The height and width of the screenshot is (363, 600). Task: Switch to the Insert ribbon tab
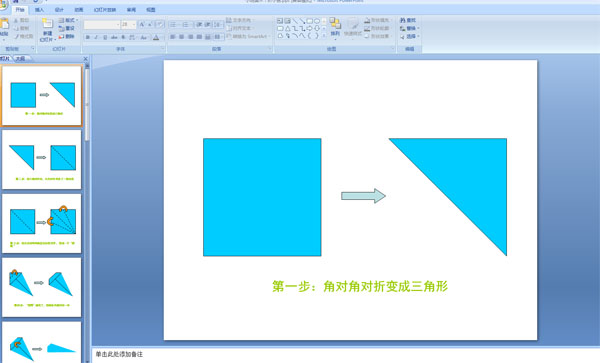pos(39,10)
